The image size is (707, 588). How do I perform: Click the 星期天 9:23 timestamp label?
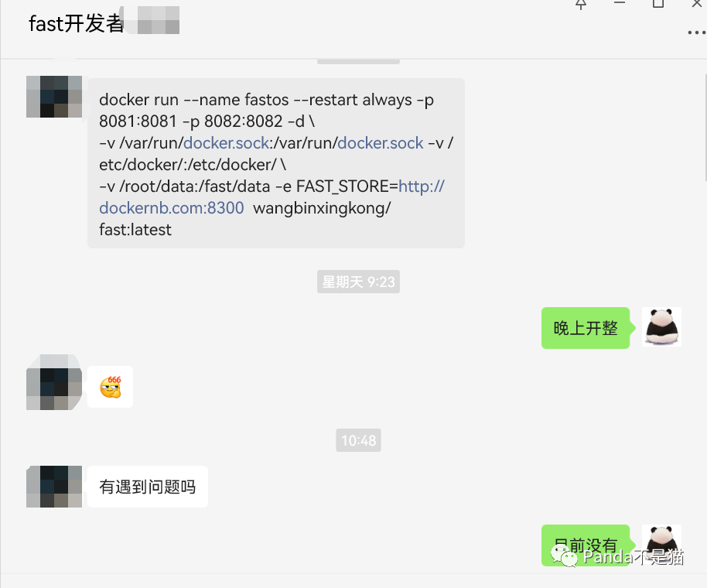tap(358, 282)
